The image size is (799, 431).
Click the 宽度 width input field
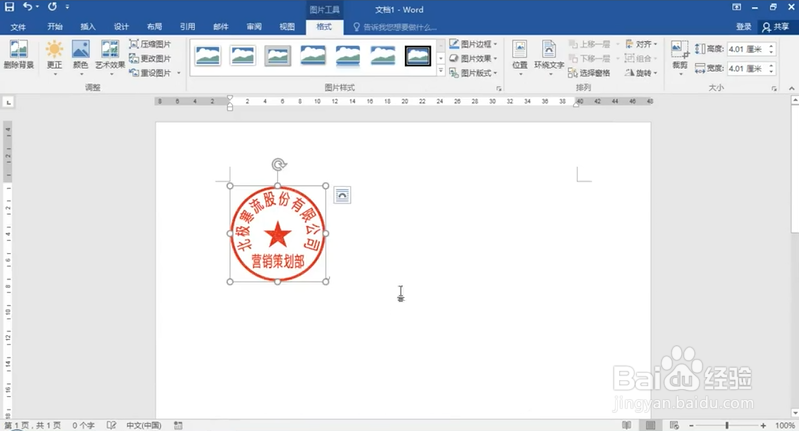(747, 68)
